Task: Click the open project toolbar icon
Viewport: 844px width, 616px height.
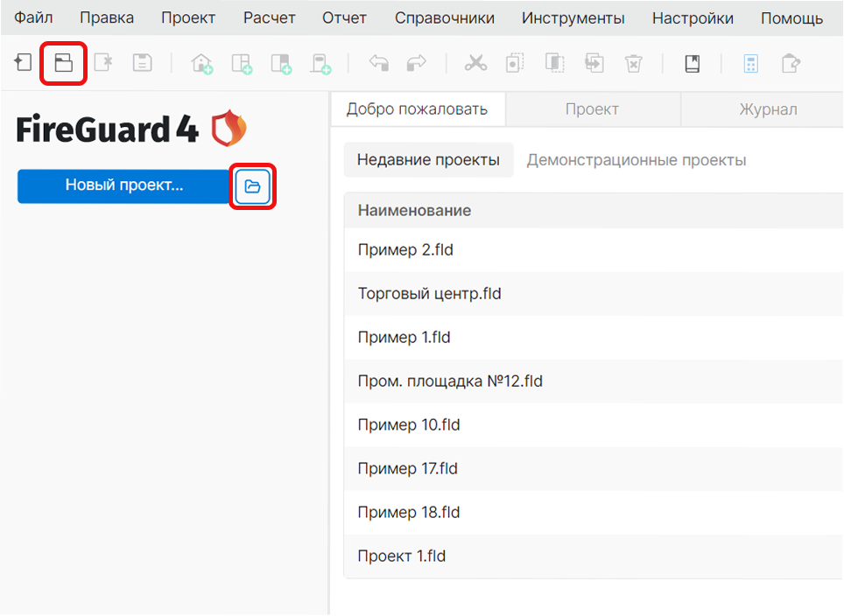Action: point(64,63)
